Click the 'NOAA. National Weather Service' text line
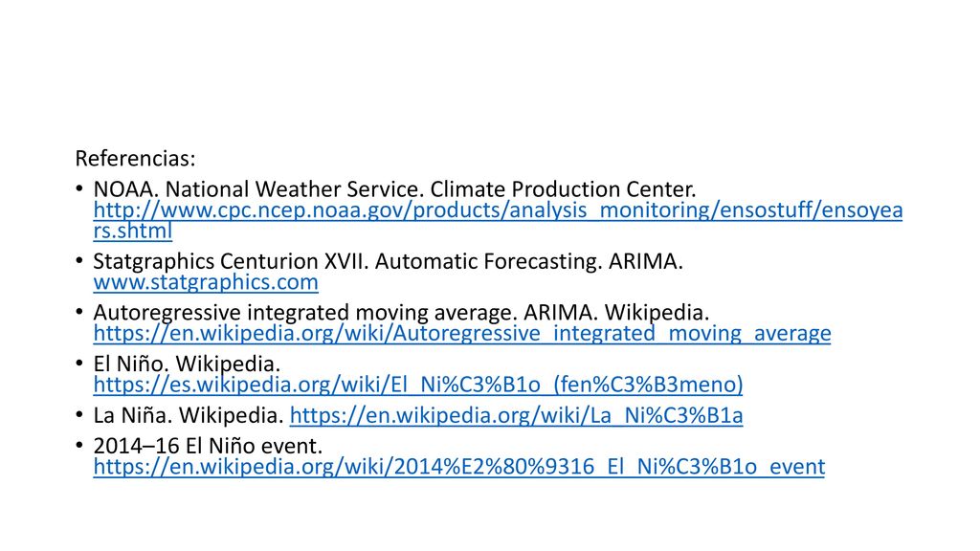Image resolution: width=980 pixels, height=551 pixels. click(x=394, y=189)
